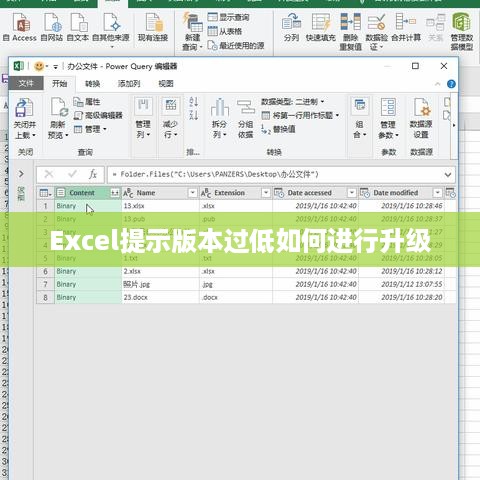Select 照片.jpg file name cell
Screen dimensions: 480x480
point(160,284)
